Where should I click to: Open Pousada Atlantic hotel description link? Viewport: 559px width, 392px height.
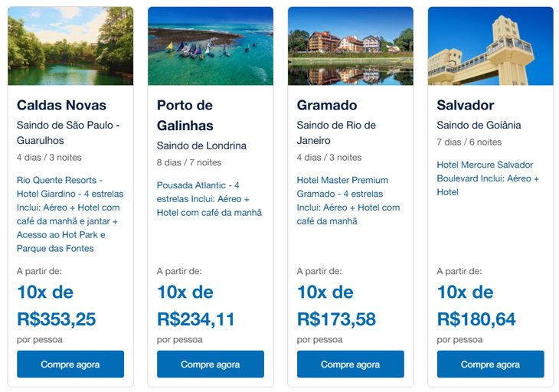209,199
